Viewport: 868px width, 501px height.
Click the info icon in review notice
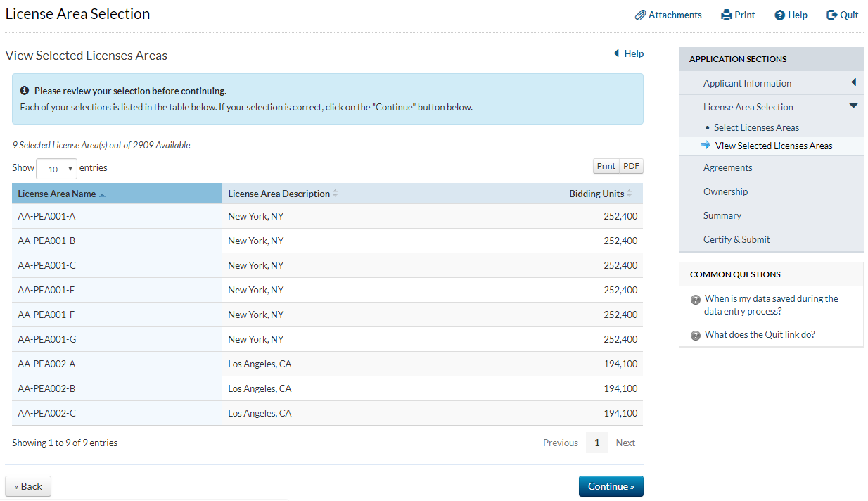click(x=25, y=91)
